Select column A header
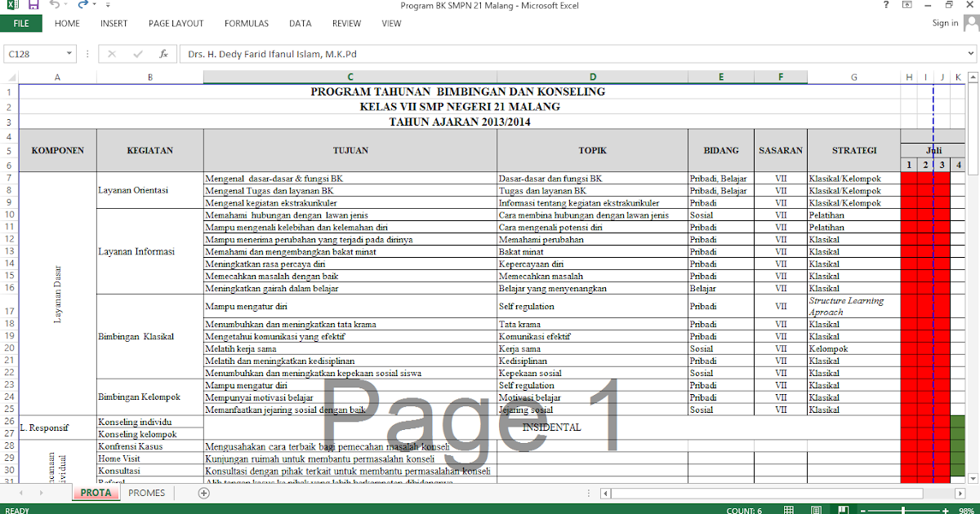This screenshot has height=514, width=980. [57, 78]
